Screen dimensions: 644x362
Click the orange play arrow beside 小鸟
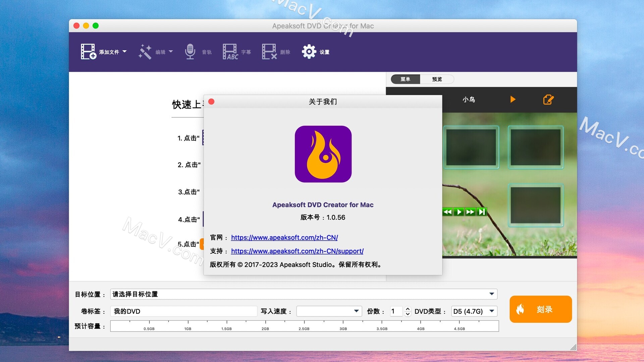point(513,99)
